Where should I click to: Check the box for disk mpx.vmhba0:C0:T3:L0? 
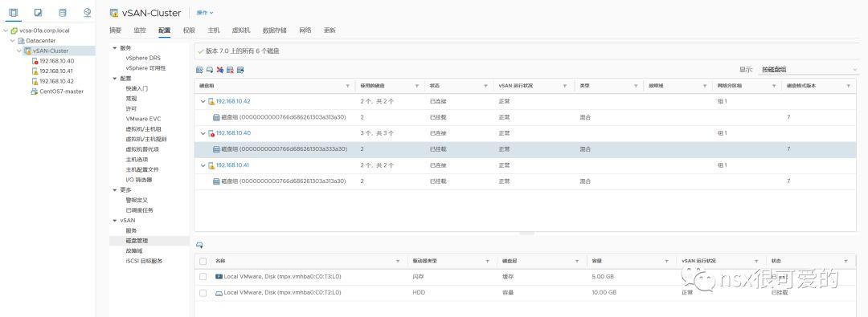[x=203, y=277]
